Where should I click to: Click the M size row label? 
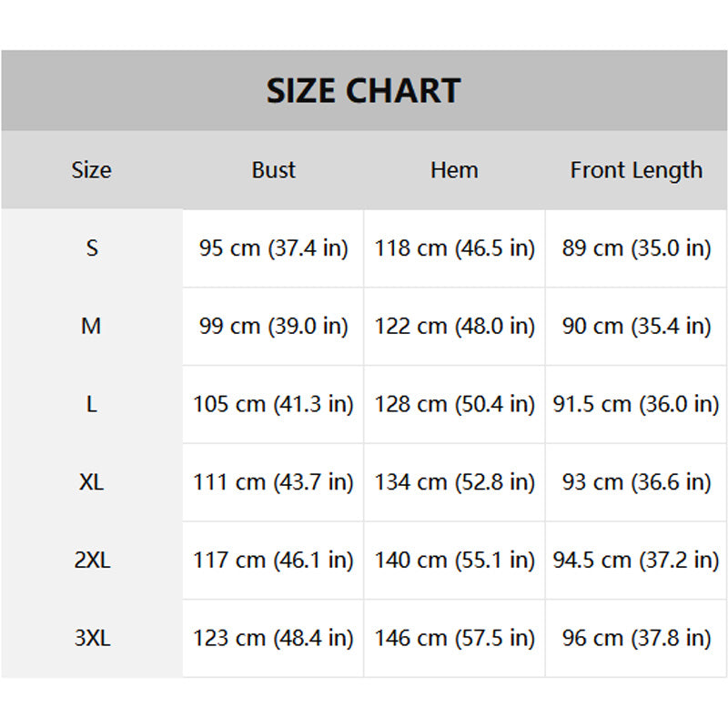[91, 326]
